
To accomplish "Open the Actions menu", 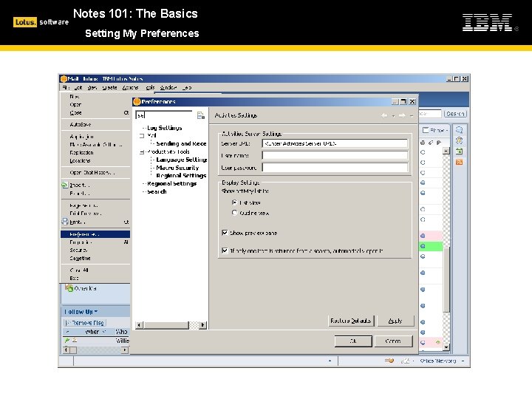I will [130, 87].
